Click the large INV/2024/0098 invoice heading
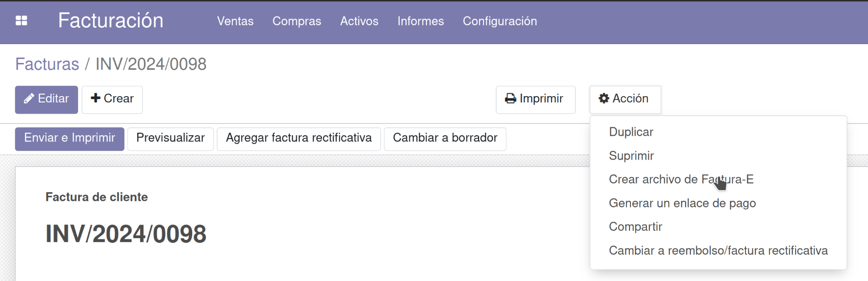 click(126, 234)
